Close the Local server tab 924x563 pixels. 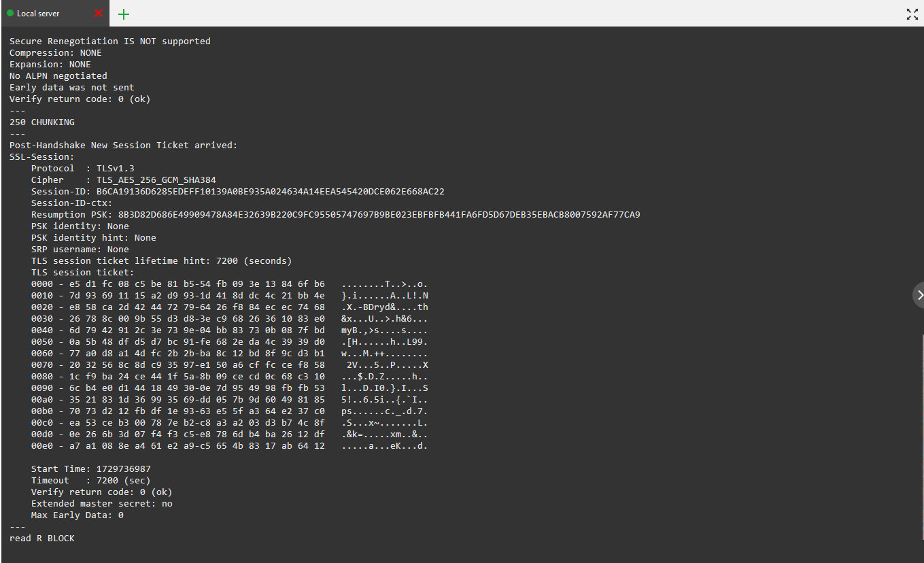(x=99, y=14)
